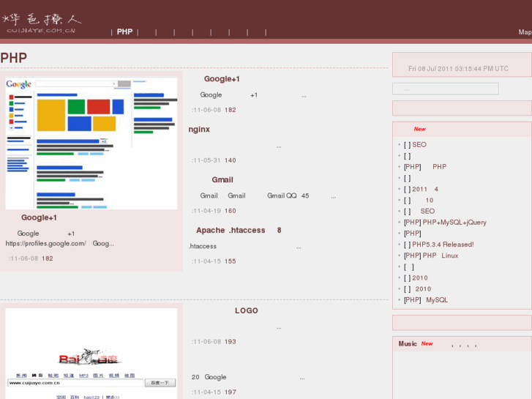Open sidebar item 'PHP5.3.4 Released!'

click(443, 245)
